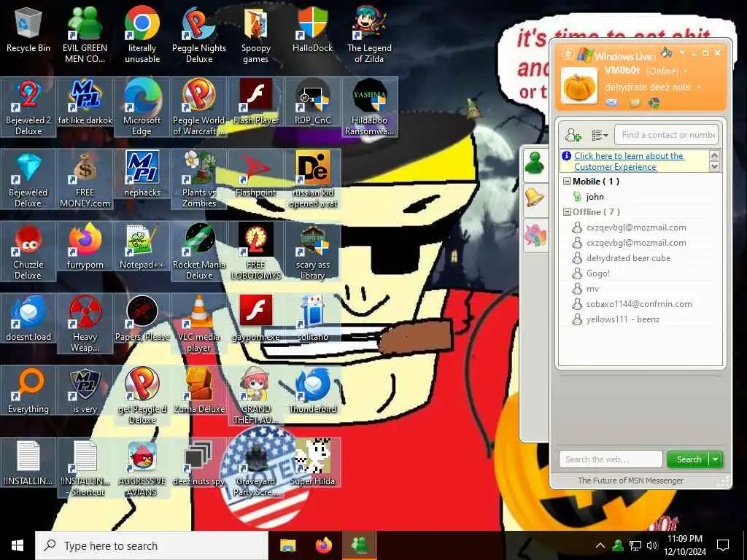Open the MSN Today globe icon
The image size is (747, 560).
pos(654,103)
